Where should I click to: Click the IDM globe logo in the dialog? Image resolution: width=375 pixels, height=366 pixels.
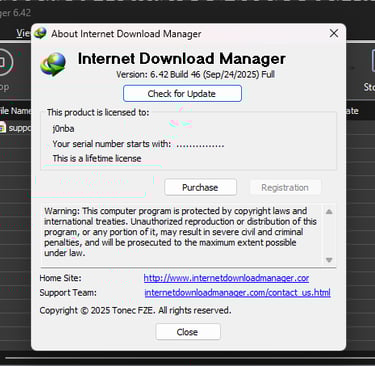53,64
